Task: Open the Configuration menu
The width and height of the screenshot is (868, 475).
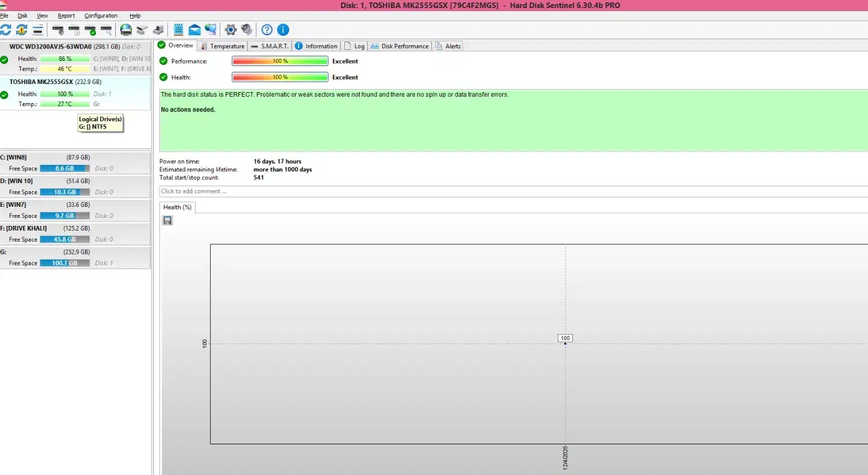Action: click(x=101, y=16)
